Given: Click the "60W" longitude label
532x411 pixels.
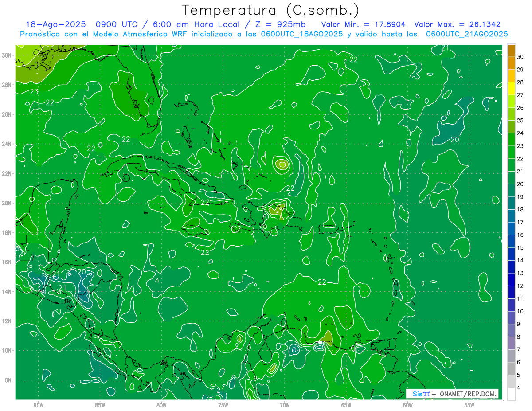Looking at the screenshot, I should click(x=408, y=405).
